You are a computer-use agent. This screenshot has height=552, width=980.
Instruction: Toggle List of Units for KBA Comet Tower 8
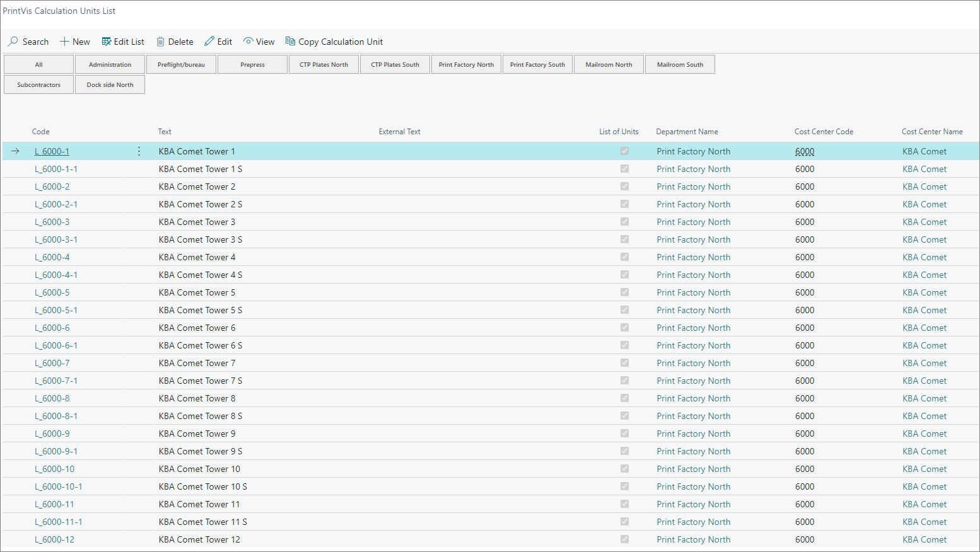(624, 398)
